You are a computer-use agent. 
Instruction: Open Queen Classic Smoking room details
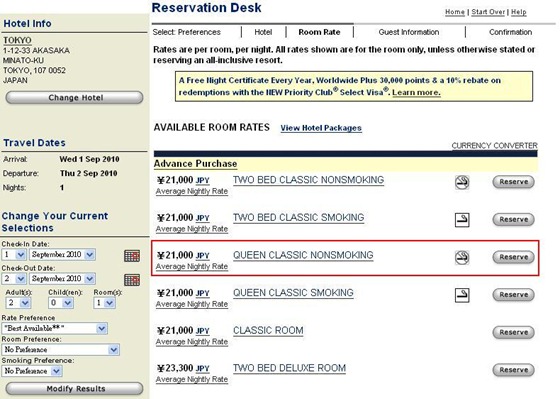293,293
